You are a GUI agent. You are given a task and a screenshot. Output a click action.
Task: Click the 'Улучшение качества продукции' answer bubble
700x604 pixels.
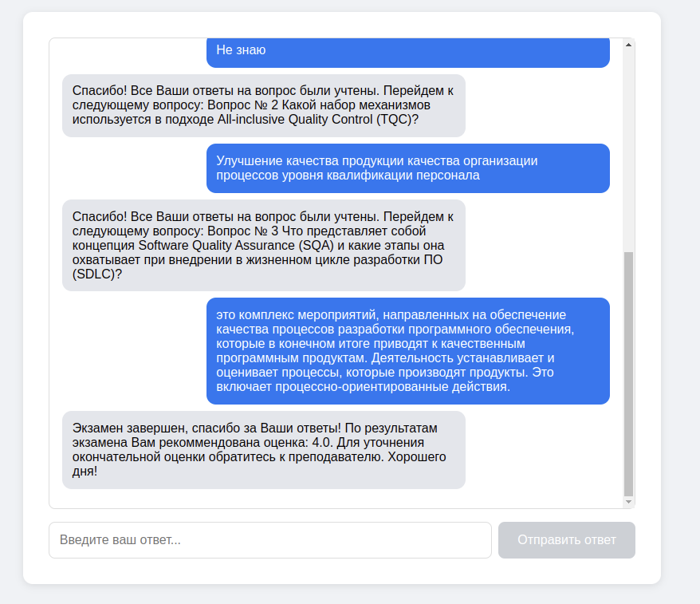(x=408, y=168)
